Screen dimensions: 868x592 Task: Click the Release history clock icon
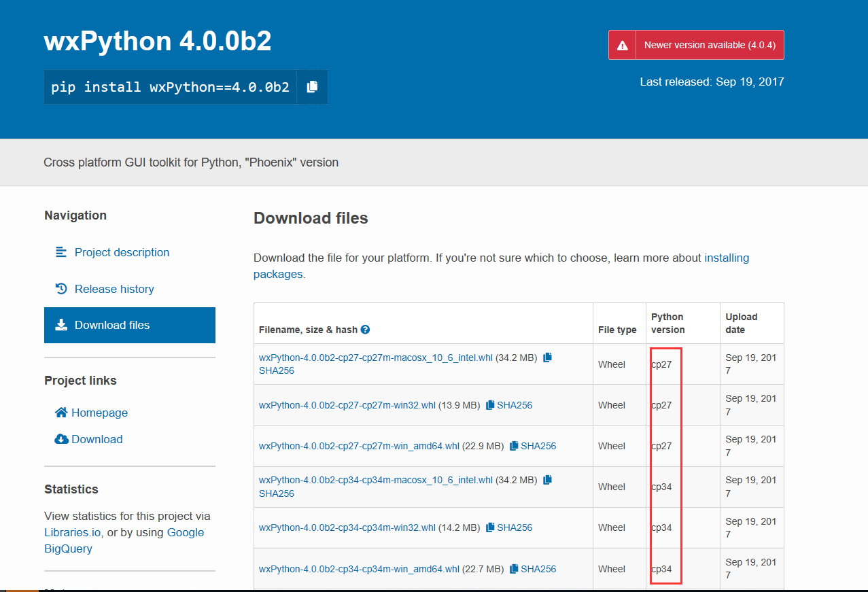(x=61, y=289)
